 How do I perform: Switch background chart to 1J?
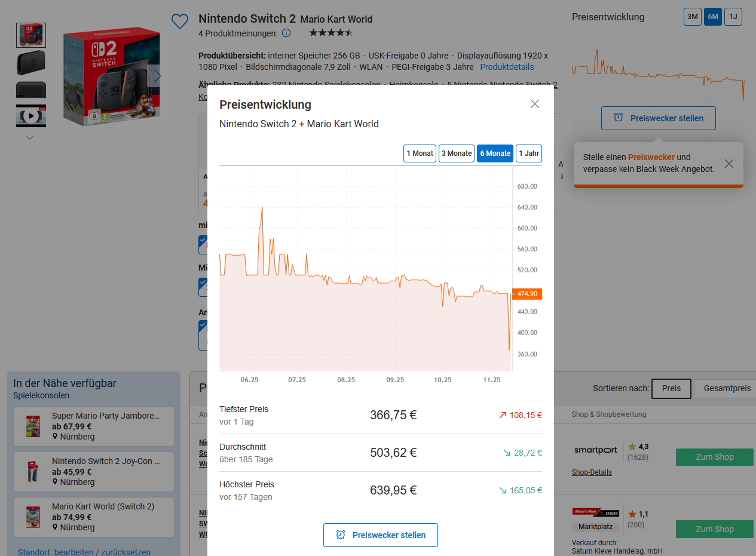[733, 17]
